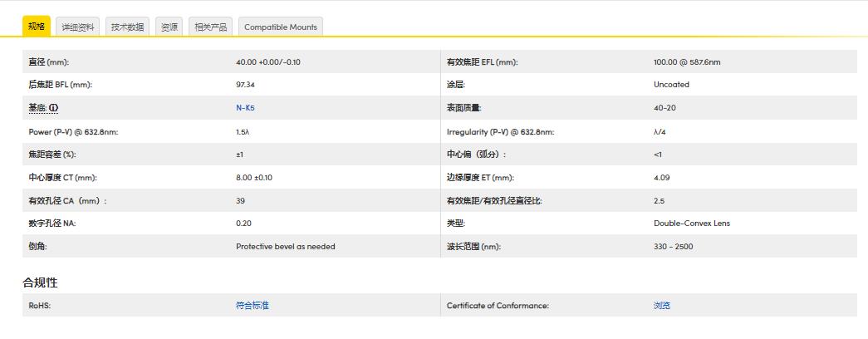Click the Uncoated coating value
The height and width of the screenshot is (339, 868).
click(671, 85)
